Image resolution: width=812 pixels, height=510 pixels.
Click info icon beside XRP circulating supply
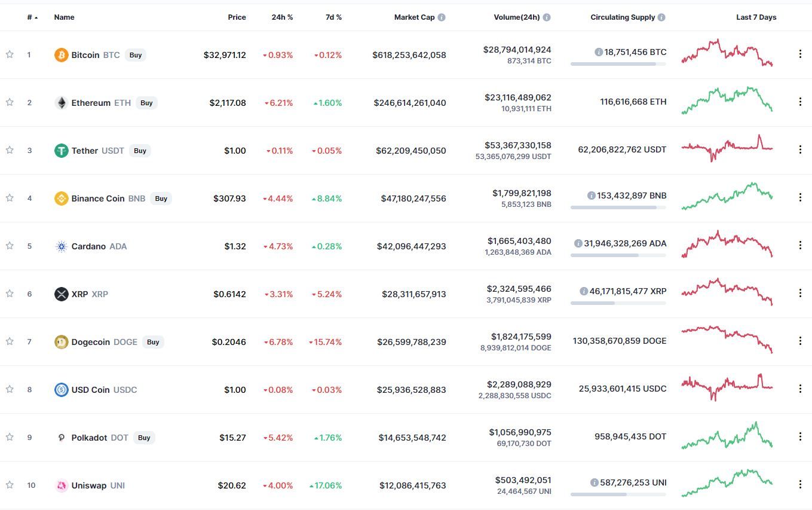pos(584,291)
